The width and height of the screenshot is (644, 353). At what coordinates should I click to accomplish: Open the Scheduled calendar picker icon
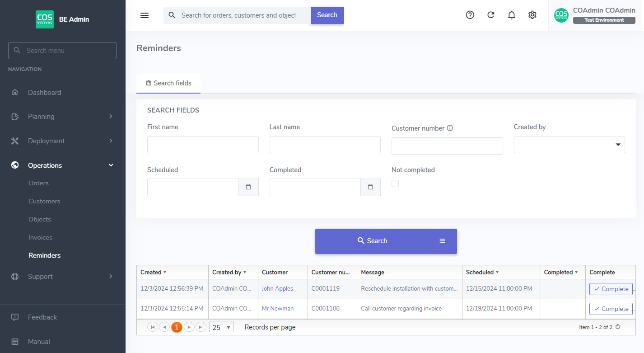click(248, 187)
